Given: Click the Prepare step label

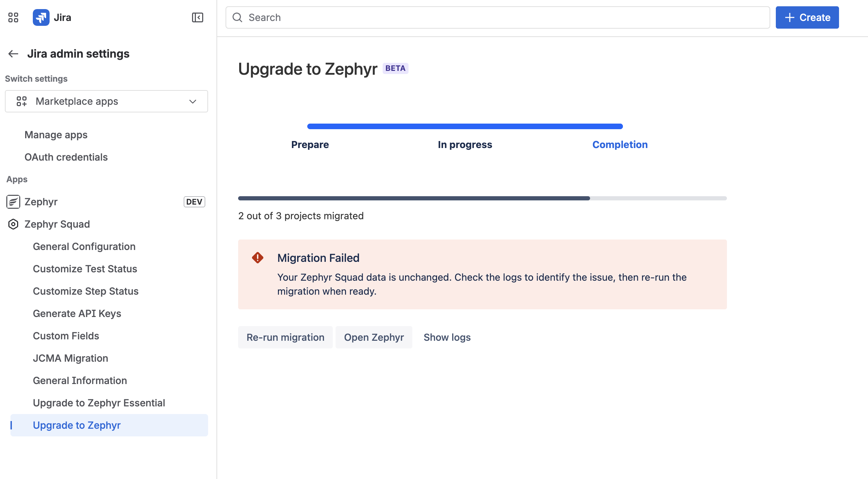Looking at the screenshot, I should click(310, 145).
